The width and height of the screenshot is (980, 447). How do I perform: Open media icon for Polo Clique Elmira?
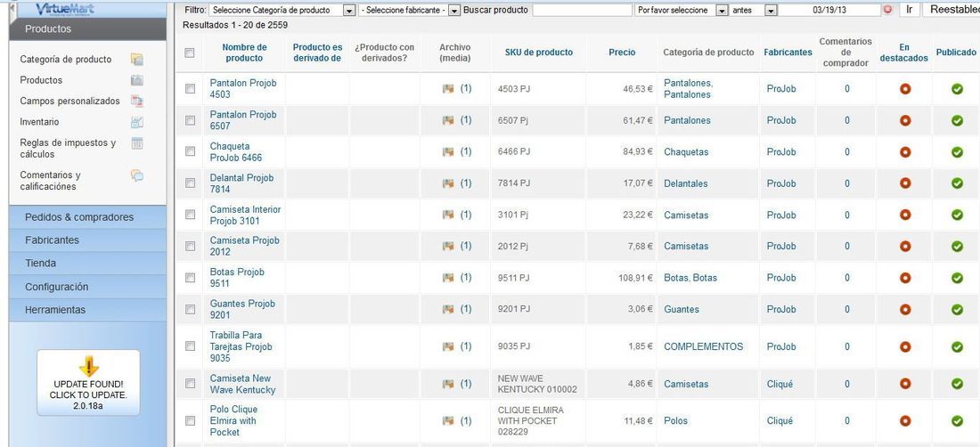(447, 421)
